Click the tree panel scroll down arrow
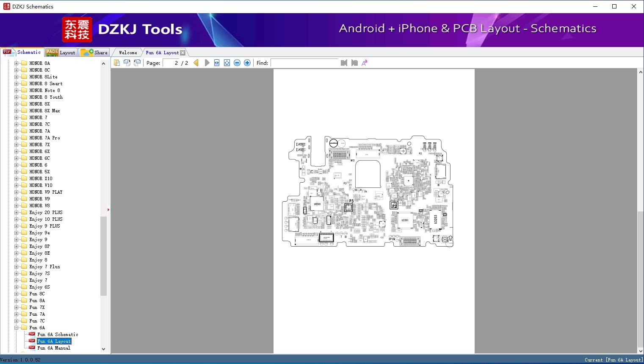644x364 pixels. (103, 349)
